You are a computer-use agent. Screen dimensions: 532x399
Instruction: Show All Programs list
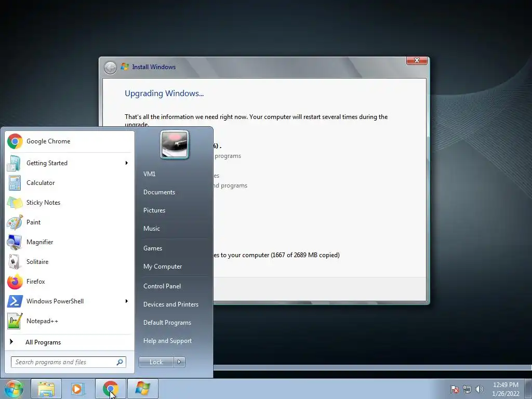(69, 342)
